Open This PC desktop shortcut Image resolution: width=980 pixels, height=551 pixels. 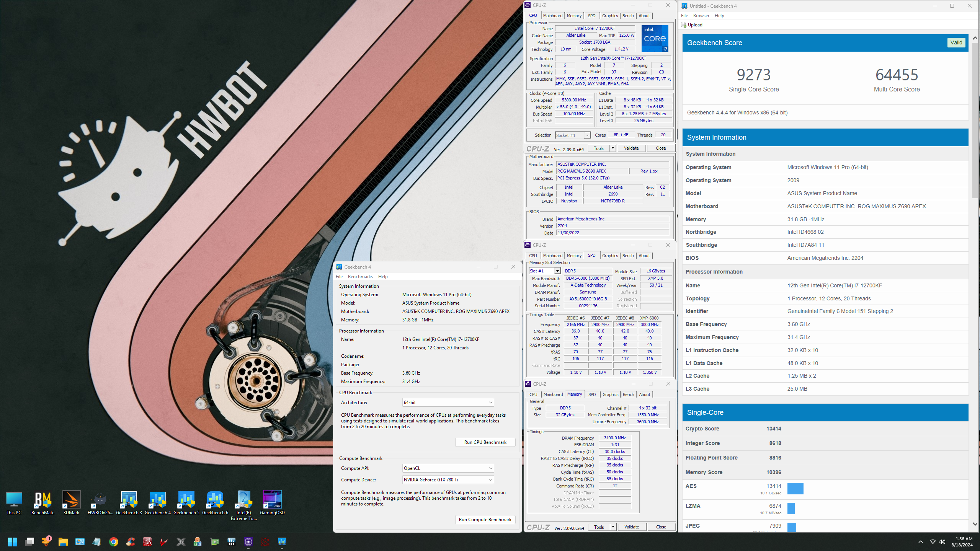tap(14, 503)
